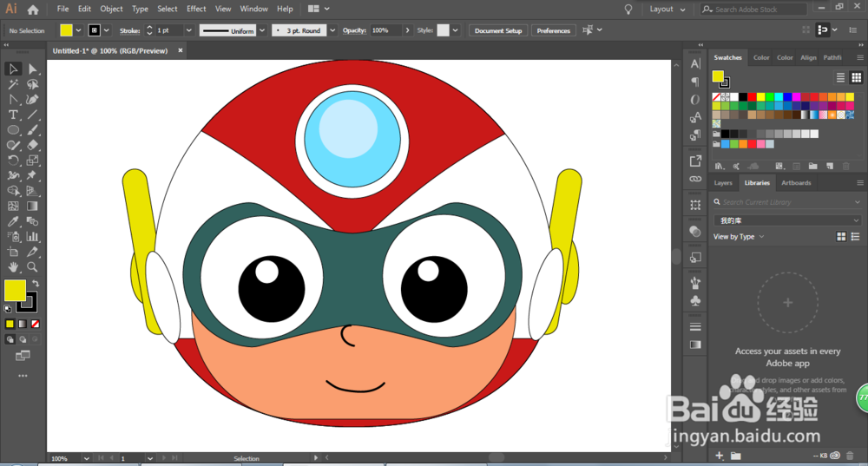Open the zoom level dropdown at 100%

pos(86,458)
